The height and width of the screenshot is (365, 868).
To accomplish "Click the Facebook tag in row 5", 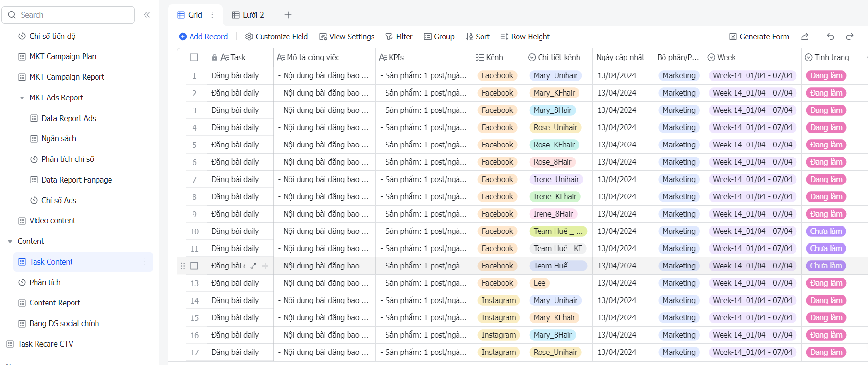I will pos(497,145).
